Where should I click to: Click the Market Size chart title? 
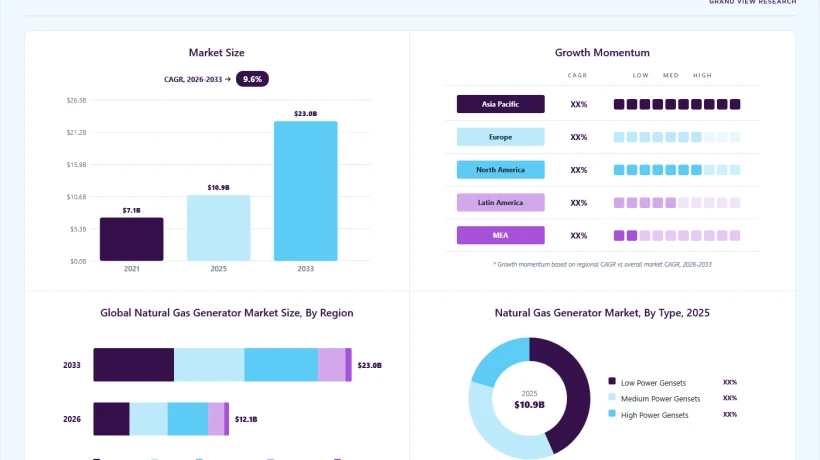217,53
